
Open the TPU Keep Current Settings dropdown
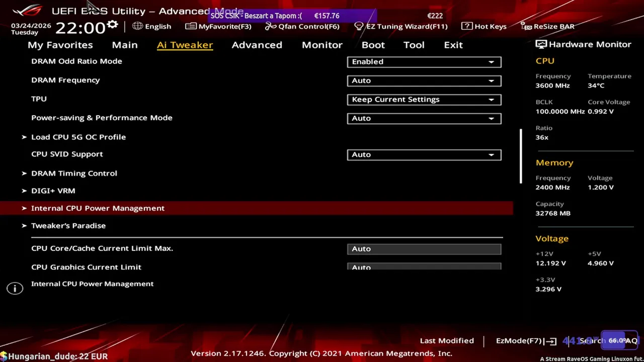click(x=424, y=99)
